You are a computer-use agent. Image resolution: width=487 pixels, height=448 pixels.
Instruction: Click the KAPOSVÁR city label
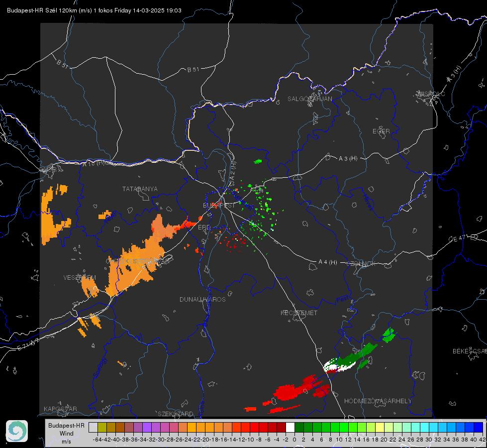click(x=60, y=409)
